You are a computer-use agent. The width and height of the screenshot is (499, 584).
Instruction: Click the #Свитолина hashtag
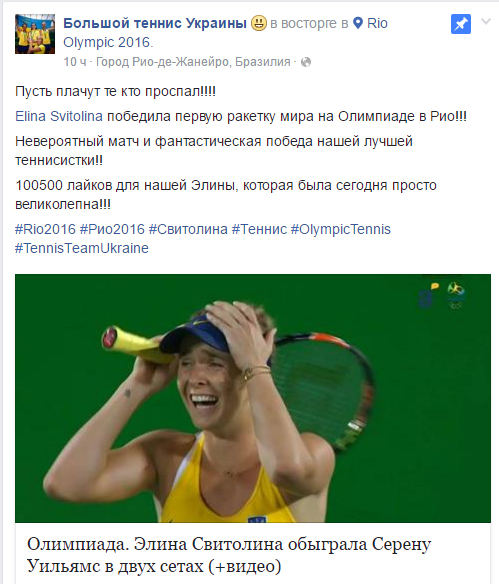point(188,229)
